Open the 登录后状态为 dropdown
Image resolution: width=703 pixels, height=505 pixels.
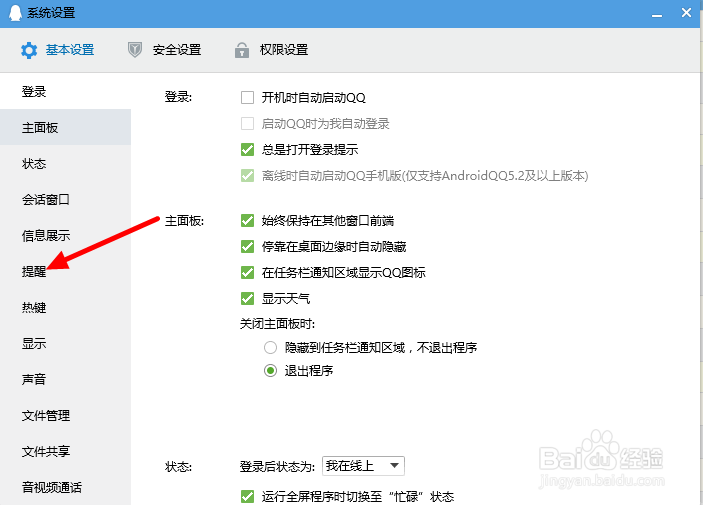pyautogui.click(x=363, y=466)
